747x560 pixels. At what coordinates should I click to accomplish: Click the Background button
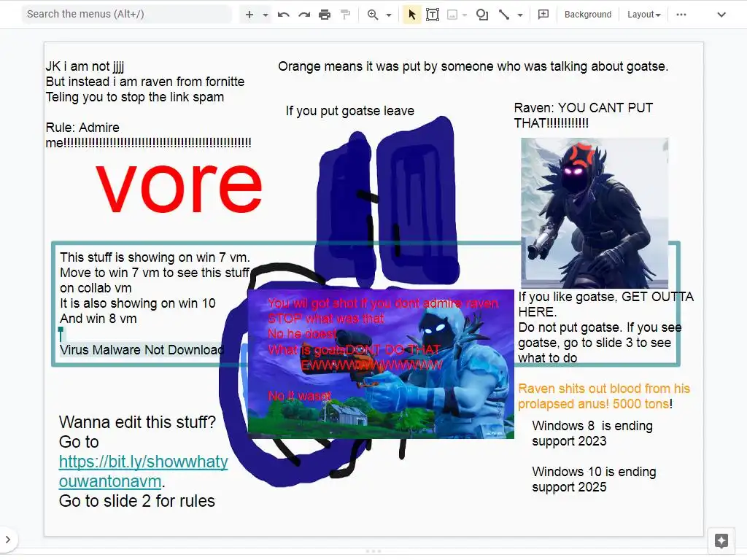[588, 15]
